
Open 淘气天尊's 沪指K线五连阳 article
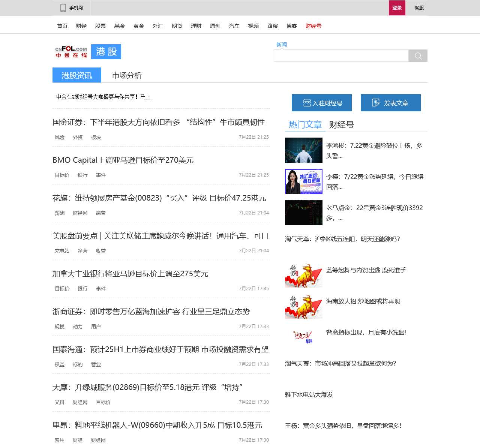pos(342,239)
